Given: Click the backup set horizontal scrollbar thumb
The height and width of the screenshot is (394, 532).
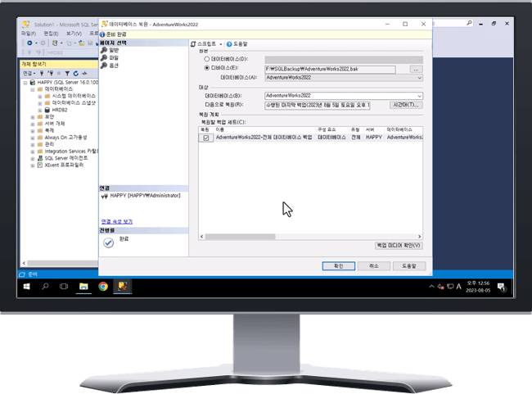Looking at the screenshot, I should 240,237.
